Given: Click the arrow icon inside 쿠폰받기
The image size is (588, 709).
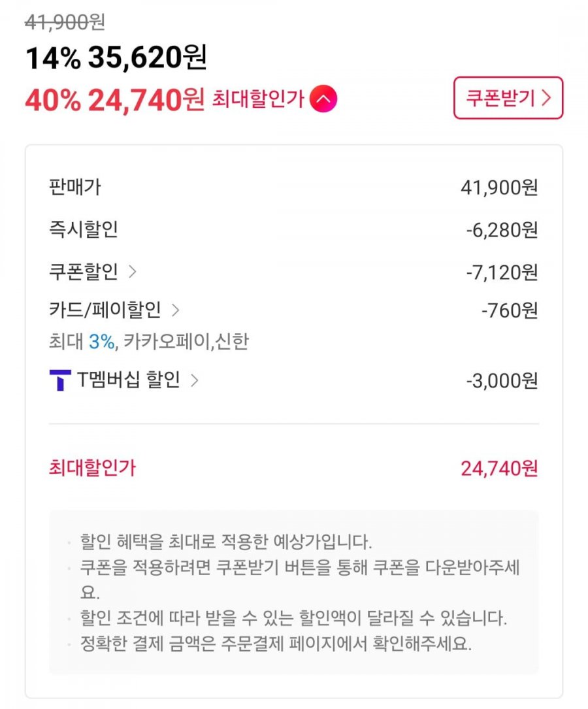Looking at the screenshot, I should pyautogui.click(x=546, y=98).
